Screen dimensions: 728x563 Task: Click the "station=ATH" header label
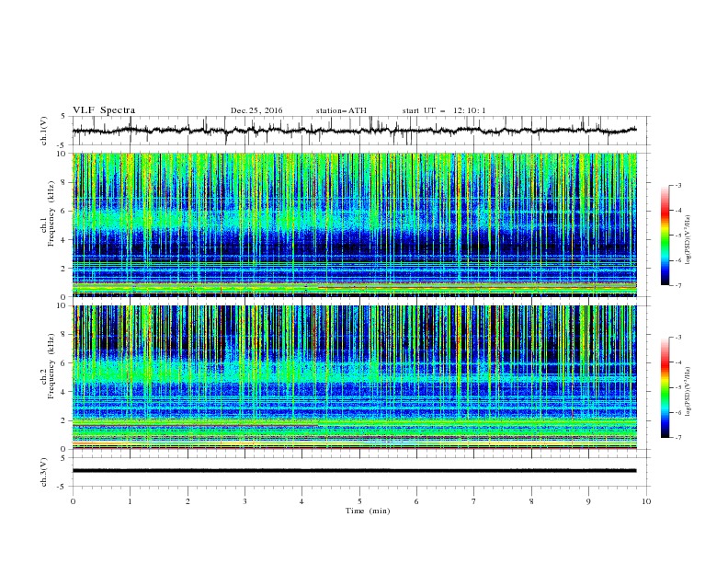point(341,110)
